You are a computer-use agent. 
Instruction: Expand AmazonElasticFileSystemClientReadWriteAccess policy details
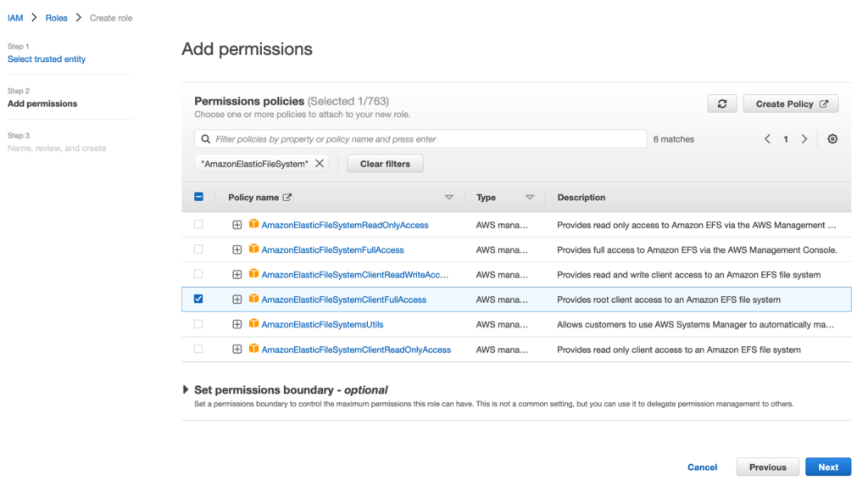(x=237, y=275)
